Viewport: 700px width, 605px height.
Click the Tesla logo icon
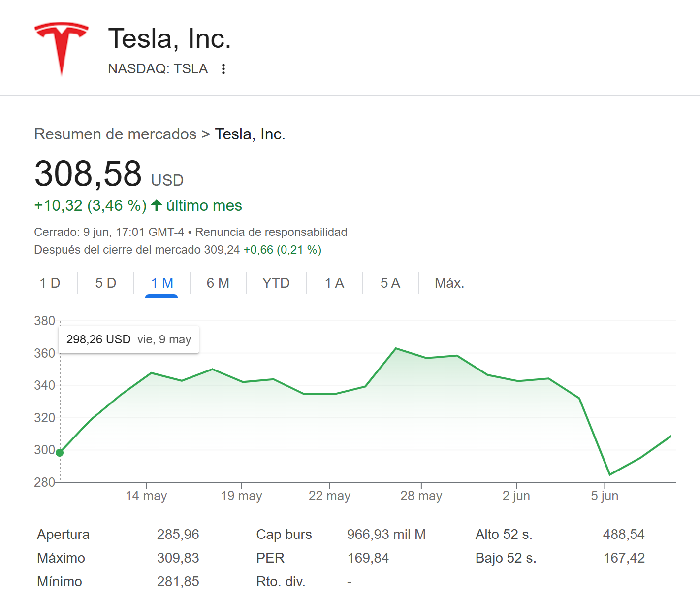[62, 48]
